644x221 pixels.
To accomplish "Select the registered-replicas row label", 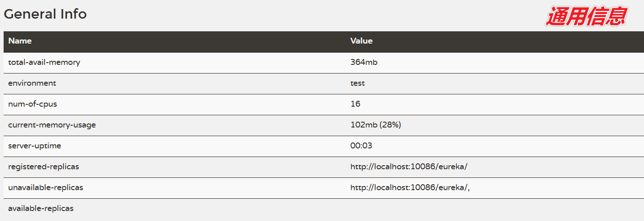I will click(x=43, y=167).
